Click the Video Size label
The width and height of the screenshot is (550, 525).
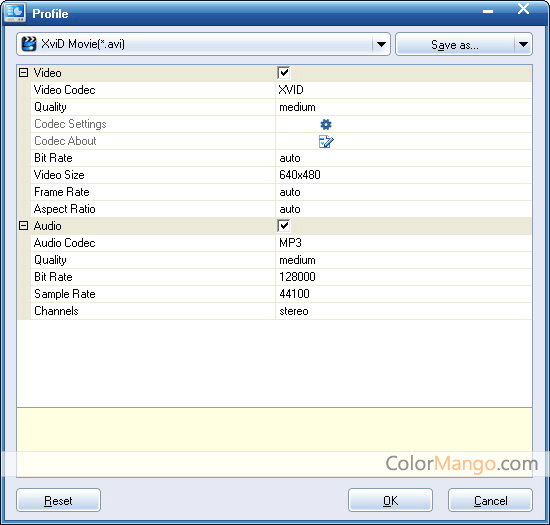click(x=59, y=175)
